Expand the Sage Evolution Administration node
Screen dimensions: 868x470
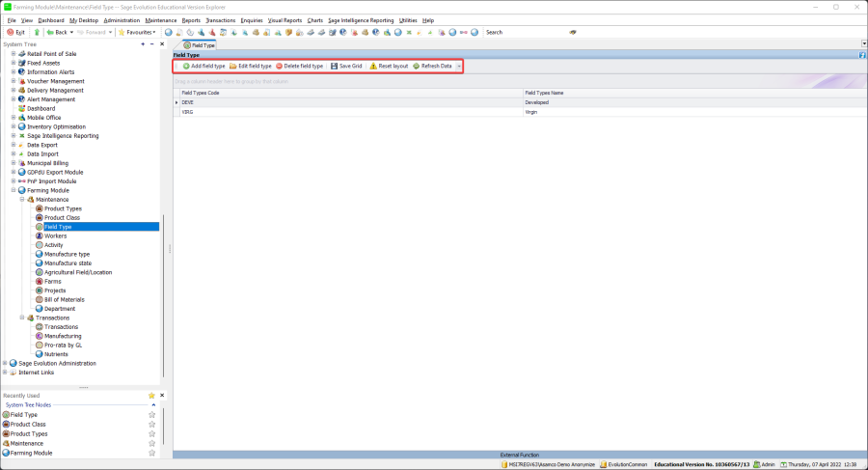tap(5, 363)
